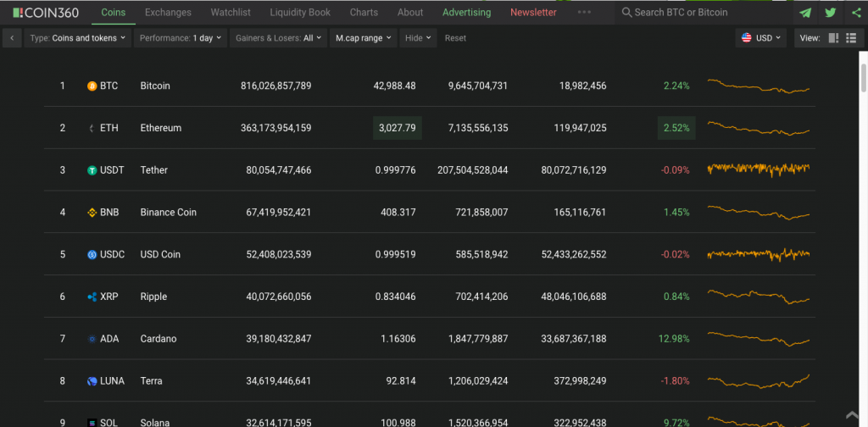Click the Solana SOL coin icon
The height and width of the screenshot is (427, 868).
pyautogui.click(x=92, y=423)
